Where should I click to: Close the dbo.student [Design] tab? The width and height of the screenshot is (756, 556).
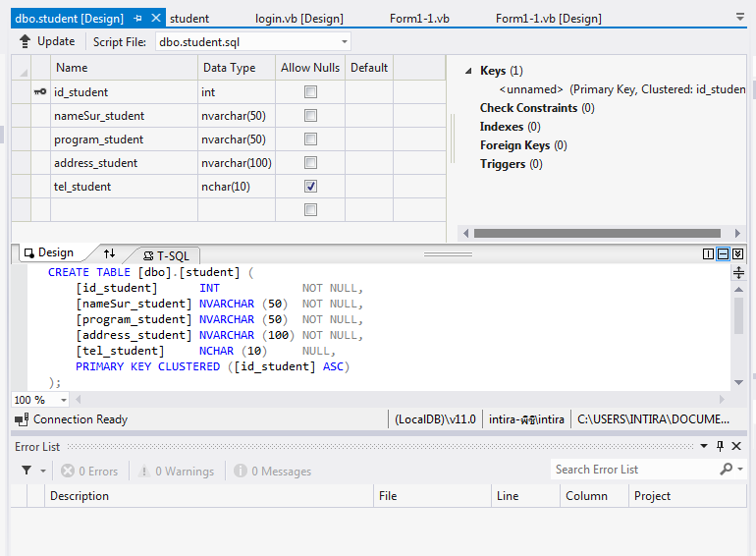coord(156,18)
